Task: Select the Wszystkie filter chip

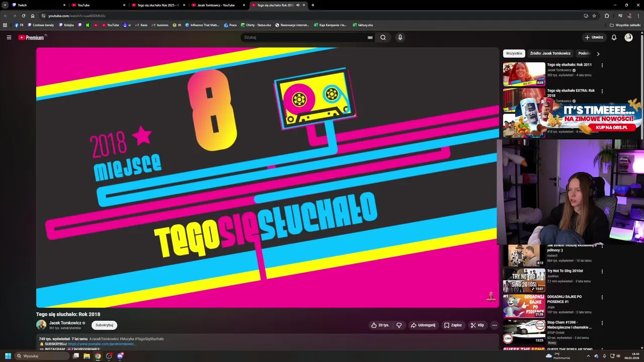Action: point(514,53)
